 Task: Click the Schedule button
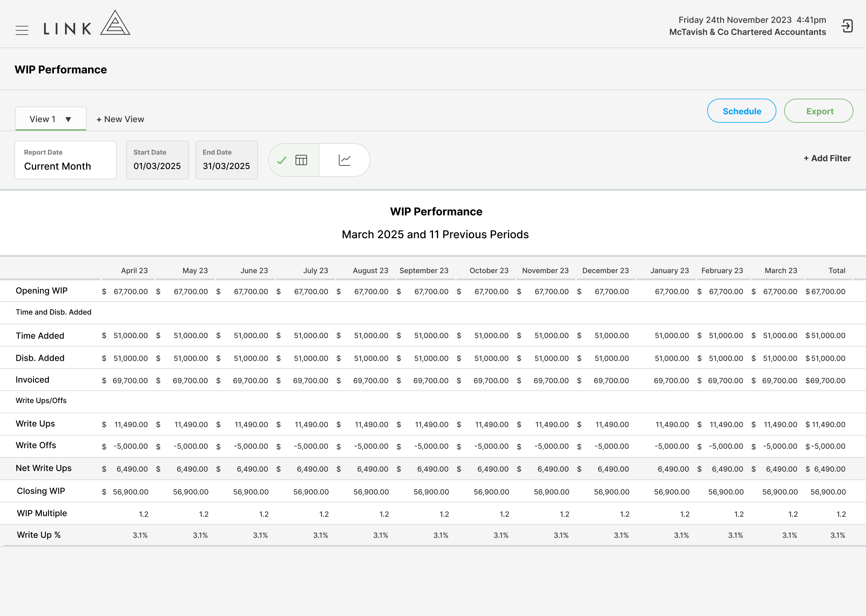pos(742,111)
